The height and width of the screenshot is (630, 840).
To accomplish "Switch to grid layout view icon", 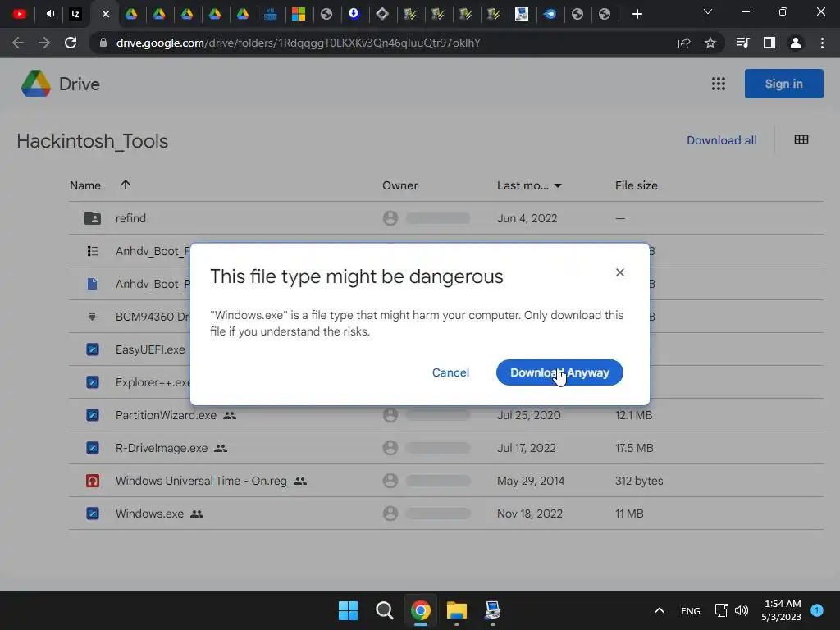I will 801,139.
